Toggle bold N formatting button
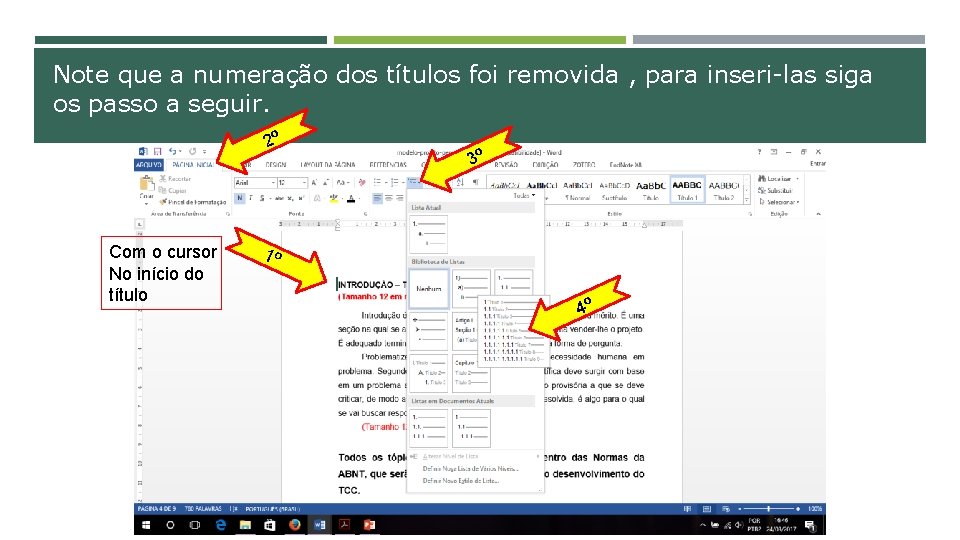960x540 pixels. click(x=239, y=198)
